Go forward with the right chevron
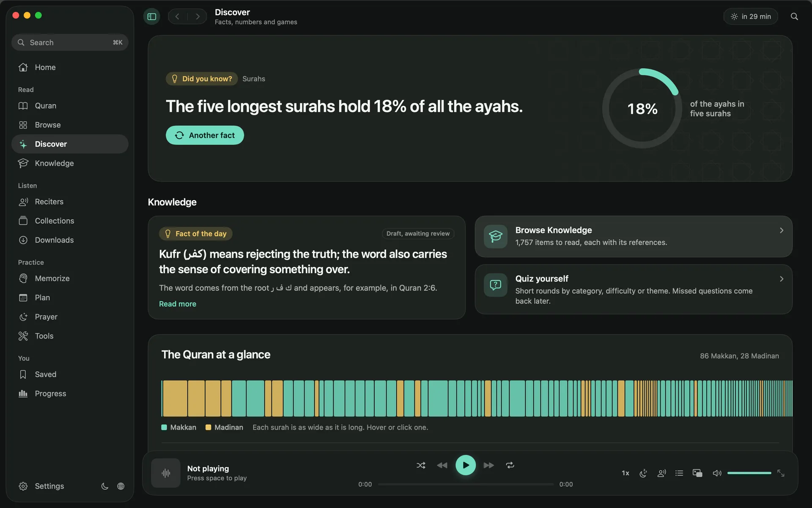This screenshot has height=508, width=812. [197, 17]
